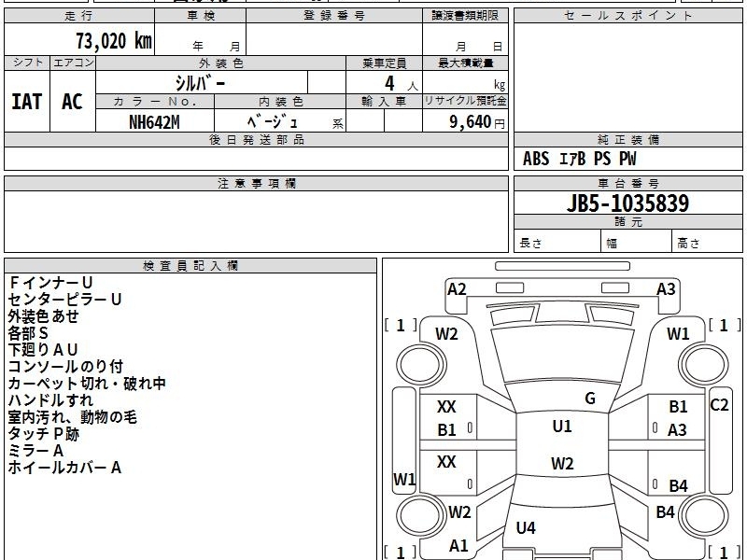Viewport: 747px width, 560px height.
Task: Select the IAT transmission value
Action: [x=27, y=102]
